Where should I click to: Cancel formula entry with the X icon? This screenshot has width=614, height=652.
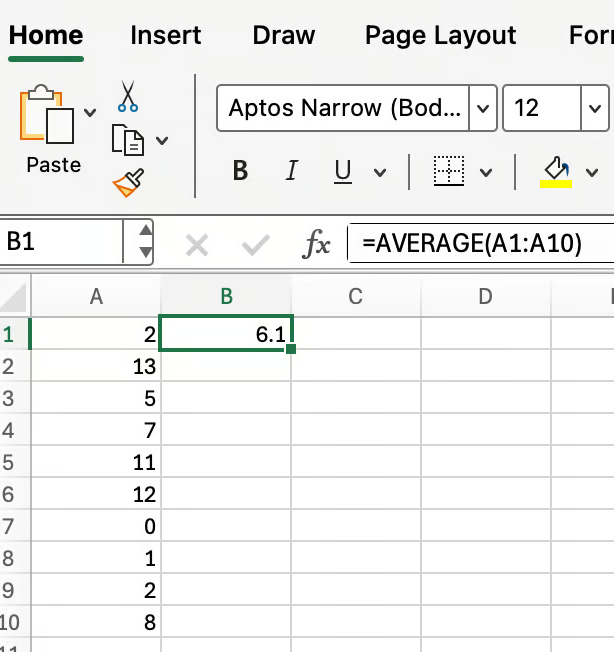[x=197, y=244]
